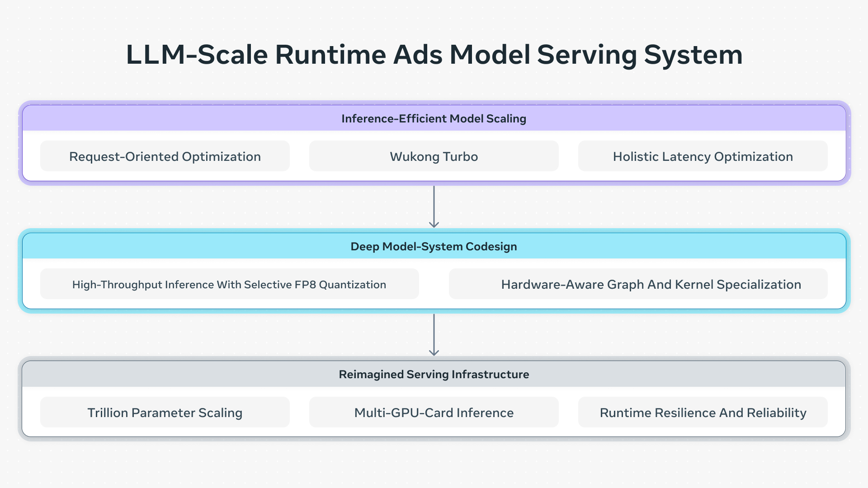
Task: Click the arrowhead above Deep Model-System Codesign
Action: click(x=434, y=225)
